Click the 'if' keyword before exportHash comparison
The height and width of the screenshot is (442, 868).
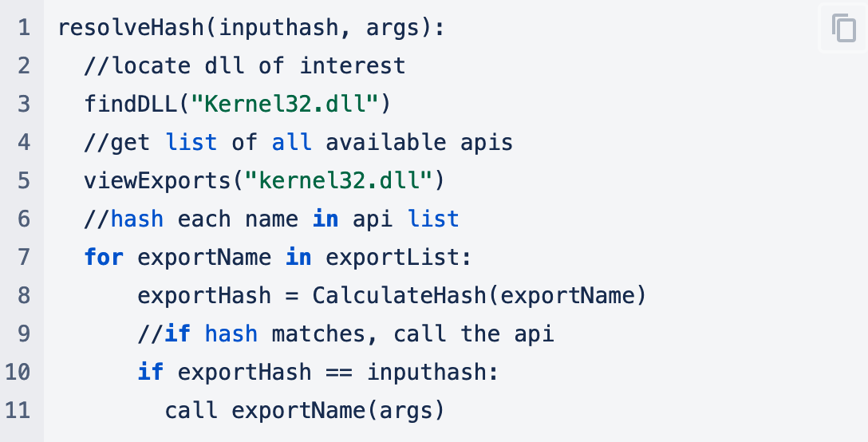coord(151,372)
